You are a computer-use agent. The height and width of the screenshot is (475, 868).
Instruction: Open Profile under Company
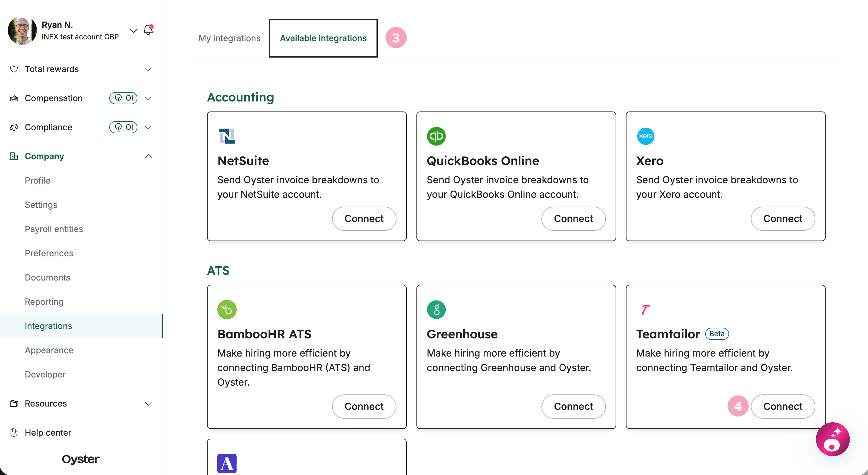(x=38, y=181)
